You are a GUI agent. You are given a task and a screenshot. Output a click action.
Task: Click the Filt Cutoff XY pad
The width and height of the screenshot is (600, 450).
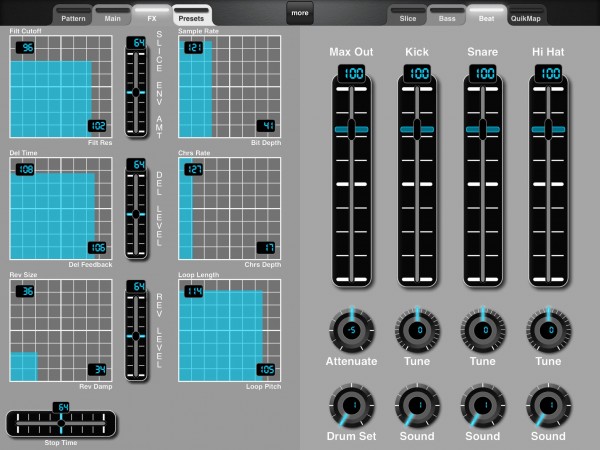(61, 86)
